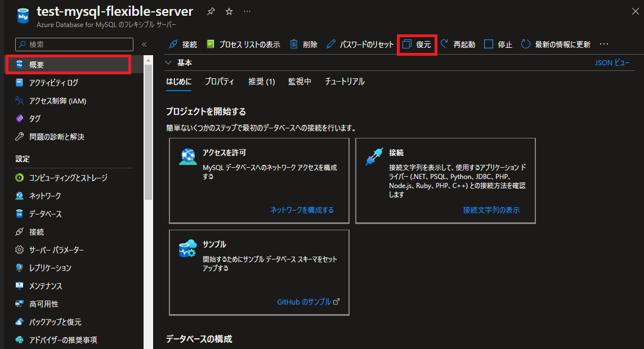The width and height of the screenshot is (644, 349).
Task: Switch to the プロパティ tab
Action: (220, 82)
